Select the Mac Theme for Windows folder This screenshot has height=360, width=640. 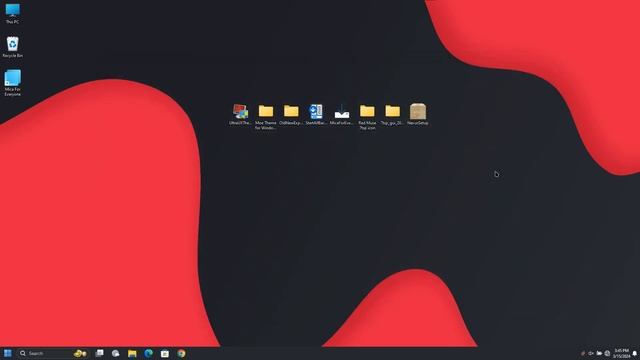(266, 117)
